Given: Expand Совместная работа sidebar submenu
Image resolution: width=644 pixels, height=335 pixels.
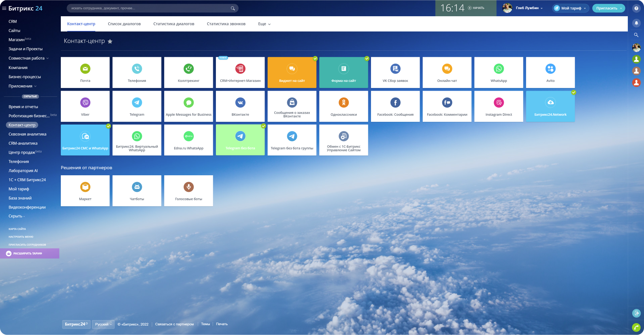Looking at the screenshot, I should click(x=28, y=58).
